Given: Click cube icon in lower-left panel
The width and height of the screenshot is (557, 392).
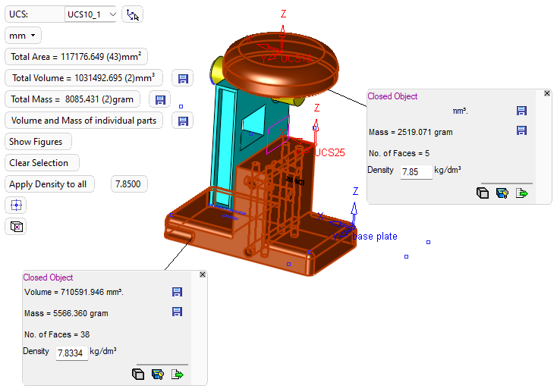Looking at the screenshot, I should tap(138, 374).
